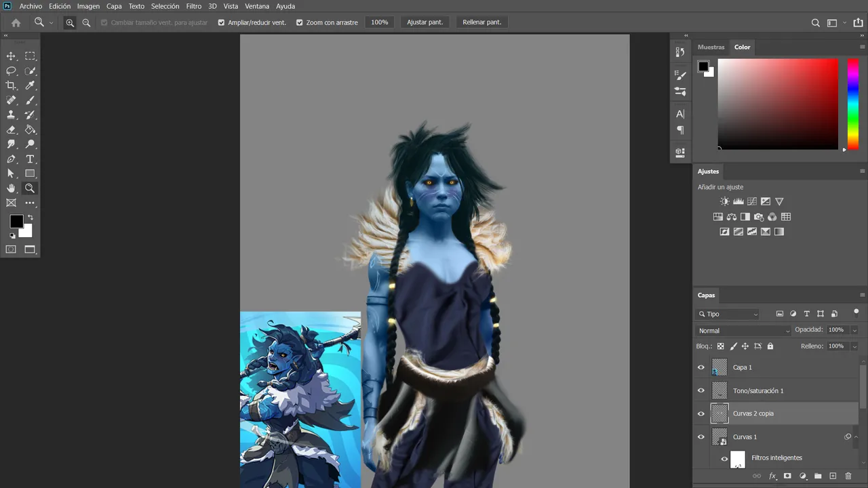Hide the Capa 1 layer
This screenshot has width=868, height=488.
point(701,367)
